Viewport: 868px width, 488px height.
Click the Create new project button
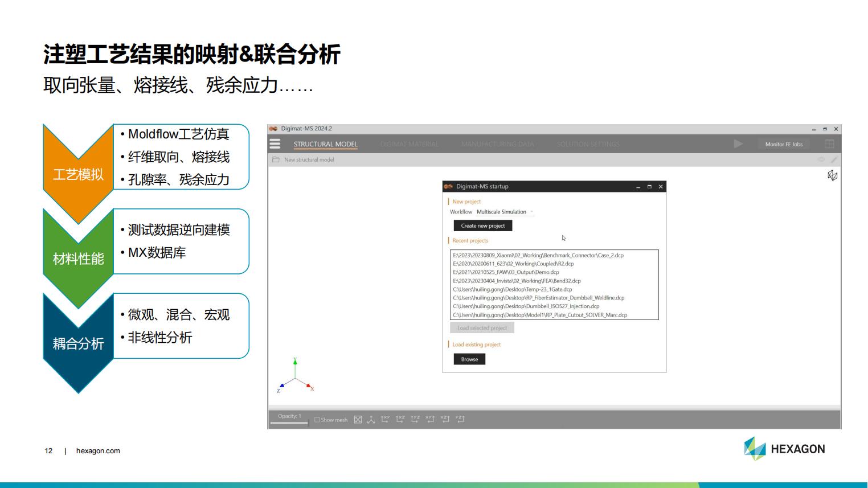483,225
